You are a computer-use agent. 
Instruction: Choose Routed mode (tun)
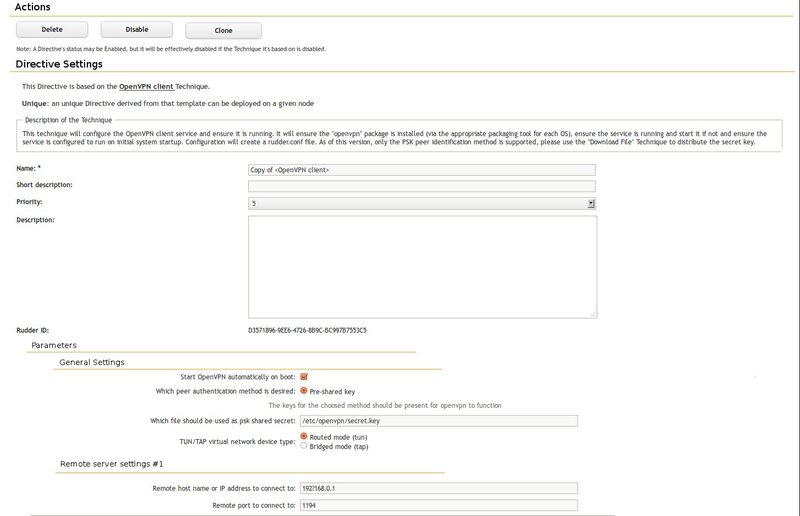pos(304,436)
